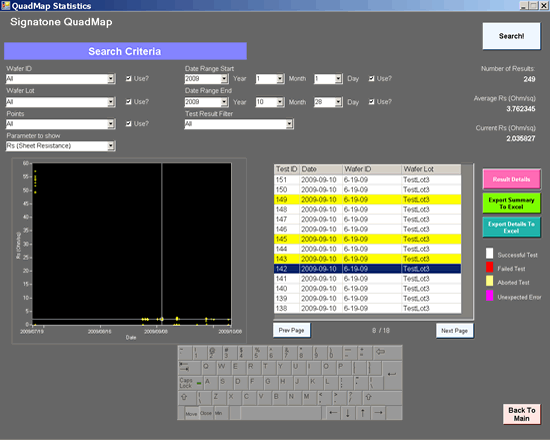This screenshot has width=550, height=440.
Task: Hit the Tab key on the on-screen keyboard
Action: (x=189, y=368)
